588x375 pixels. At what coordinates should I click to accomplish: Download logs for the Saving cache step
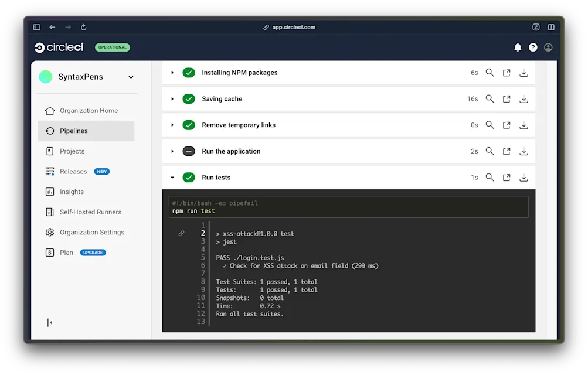tap(524, 98)
